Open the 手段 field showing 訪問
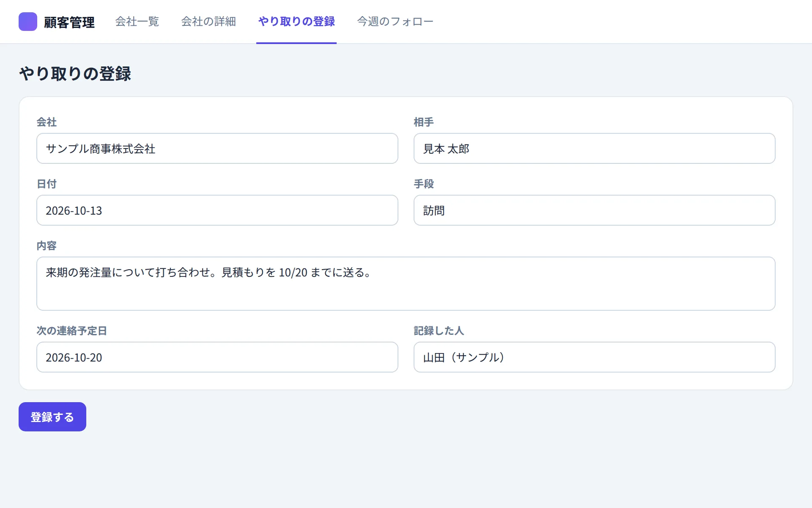Screen dimensions: 812x508 [x=594, y=210]
